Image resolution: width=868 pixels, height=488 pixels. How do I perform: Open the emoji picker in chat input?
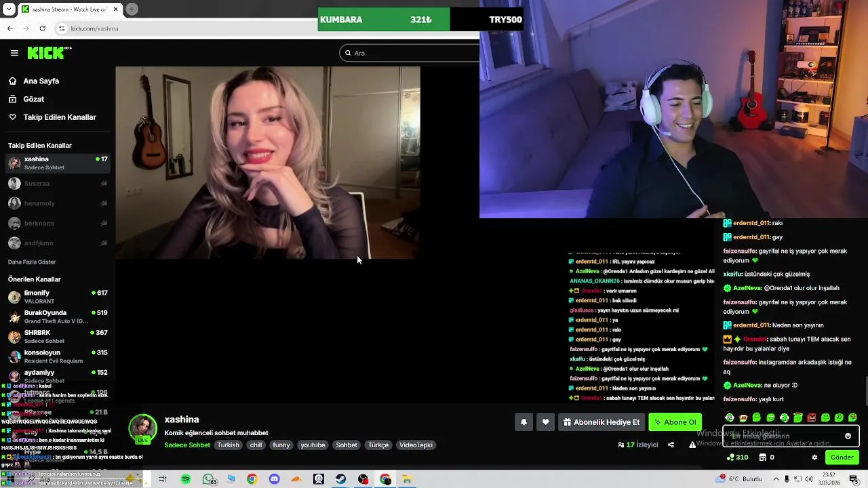click(x=848, y=436)
